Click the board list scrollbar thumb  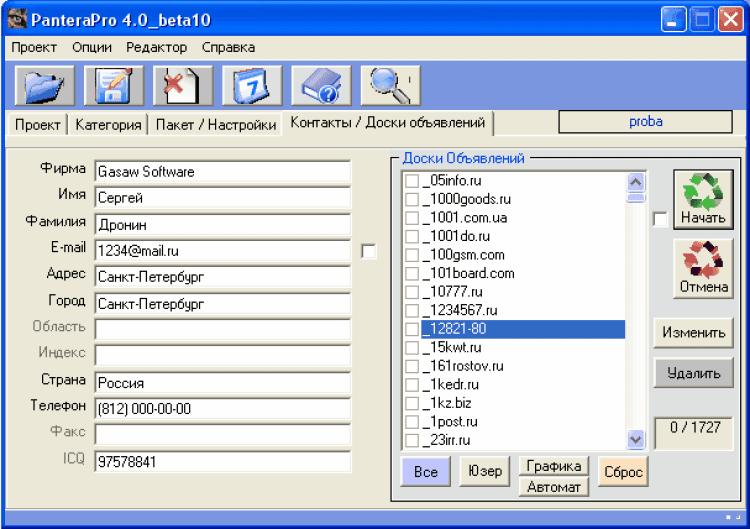pos(636,198)
